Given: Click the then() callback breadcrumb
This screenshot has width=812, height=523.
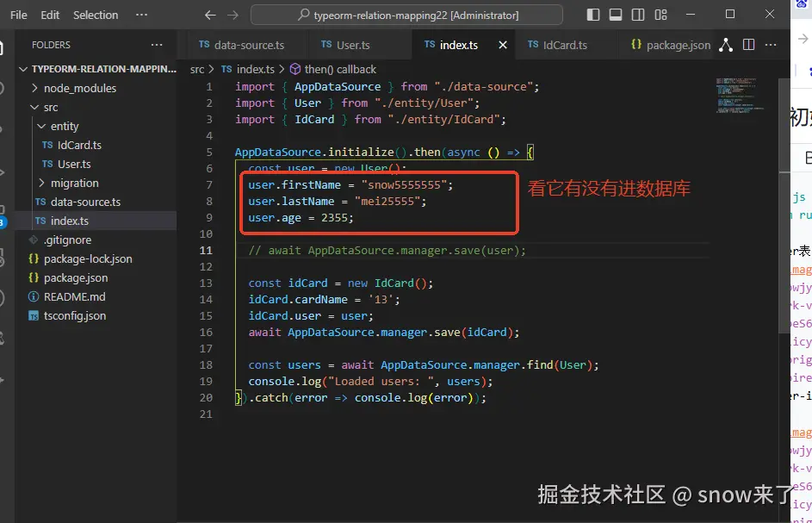Looking at the screenshot, I should click(x=333, y=70).
